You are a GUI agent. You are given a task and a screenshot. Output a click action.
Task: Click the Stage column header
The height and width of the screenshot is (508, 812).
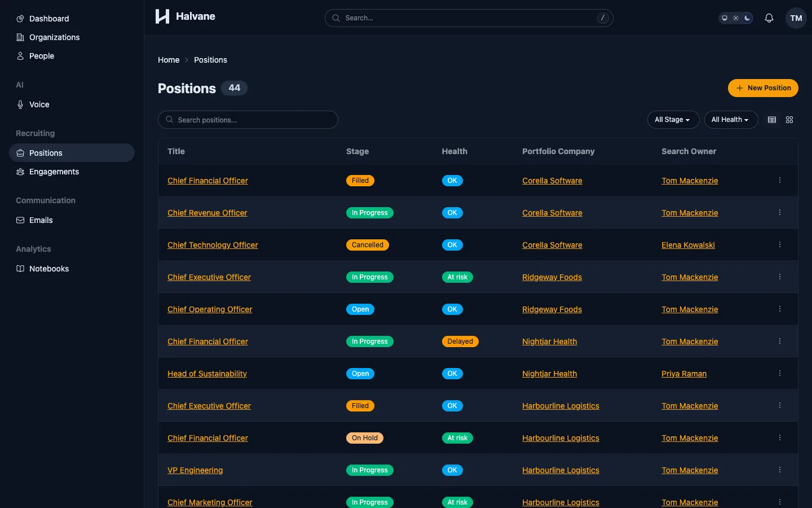[x=358, y=151]
